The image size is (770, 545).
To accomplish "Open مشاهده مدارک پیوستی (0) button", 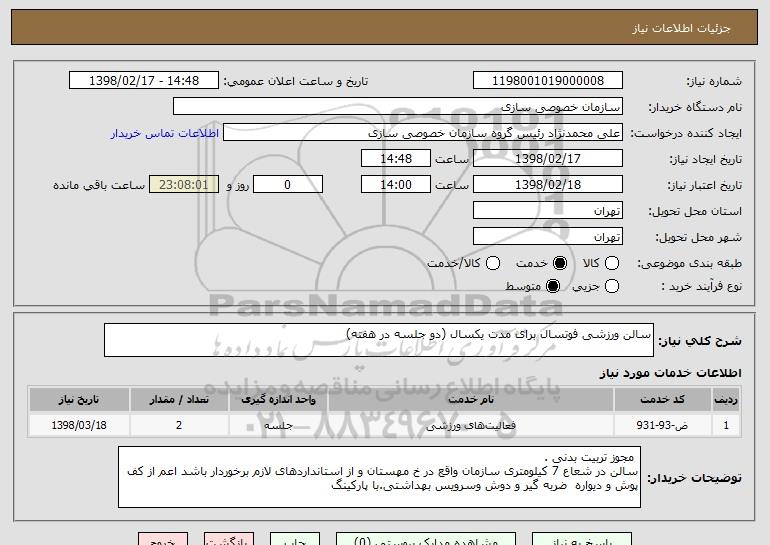I will click(x=426, y=539).
